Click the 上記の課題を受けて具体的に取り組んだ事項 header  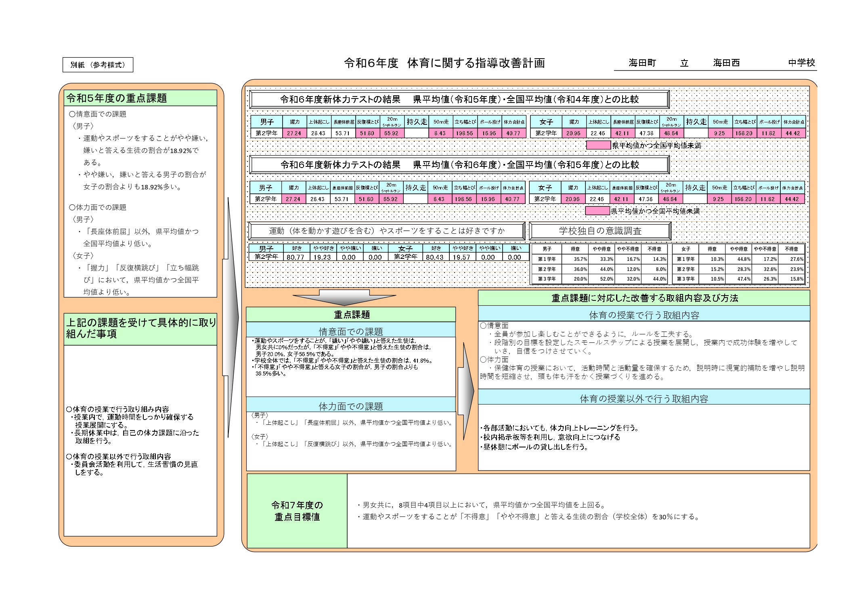(x=140, y=329)
